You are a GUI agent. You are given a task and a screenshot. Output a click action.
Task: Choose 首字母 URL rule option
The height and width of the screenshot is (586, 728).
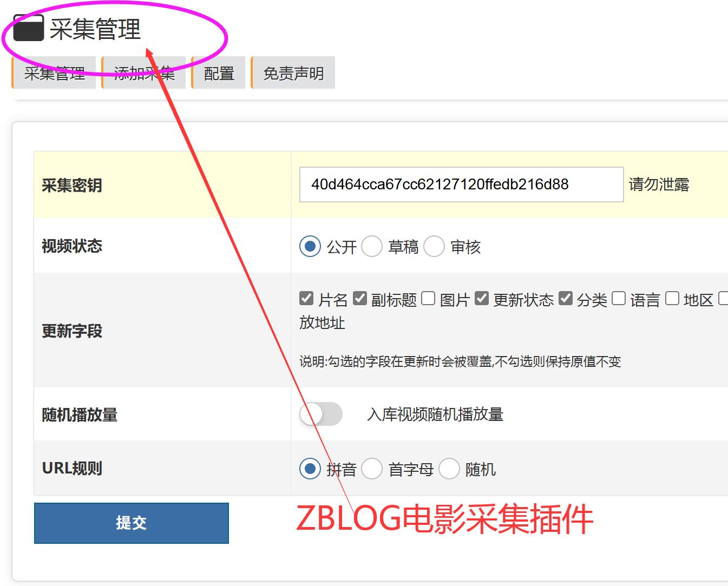pyautogui.click(x=372, y=469)
